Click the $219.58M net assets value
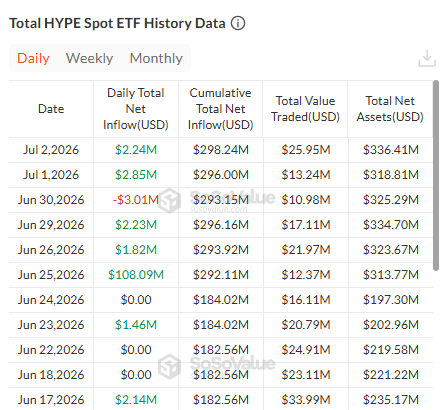Screen dimensions: 444x410 pyautogui.click(x=391, y=350)
